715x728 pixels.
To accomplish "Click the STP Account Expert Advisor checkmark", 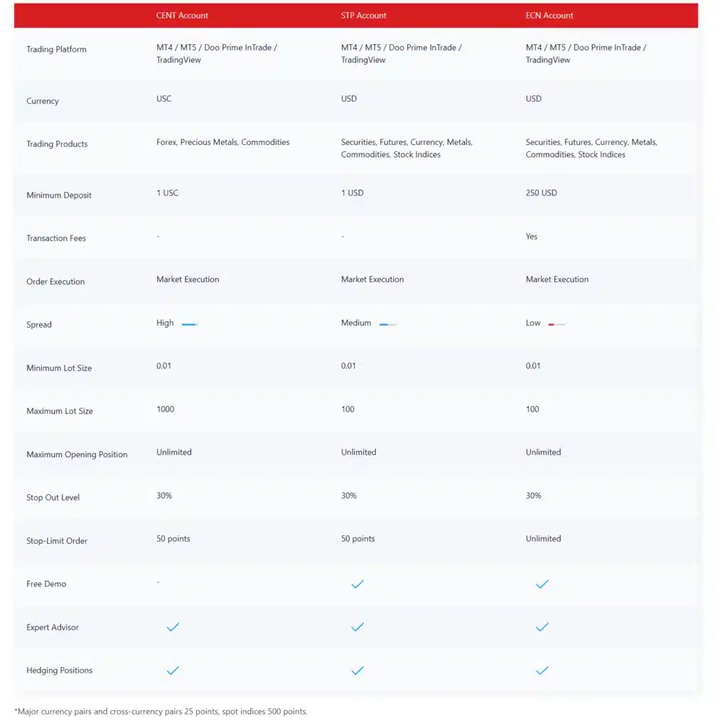I will tap(357, 627).
